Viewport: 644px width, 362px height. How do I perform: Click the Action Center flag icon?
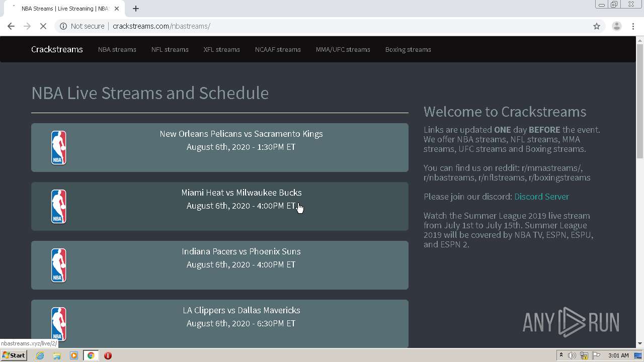pyautogui.click(x=597, y=355)
